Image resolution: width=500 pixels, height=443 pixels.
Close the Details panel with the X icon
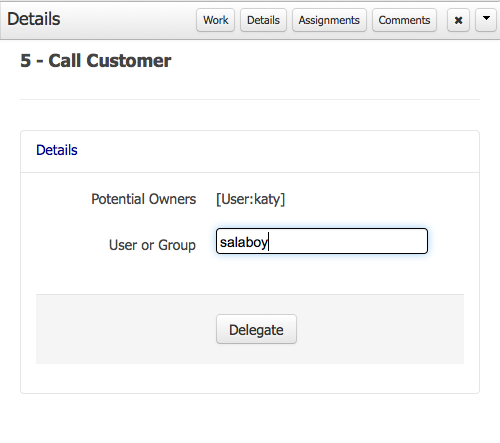point(458,20)
